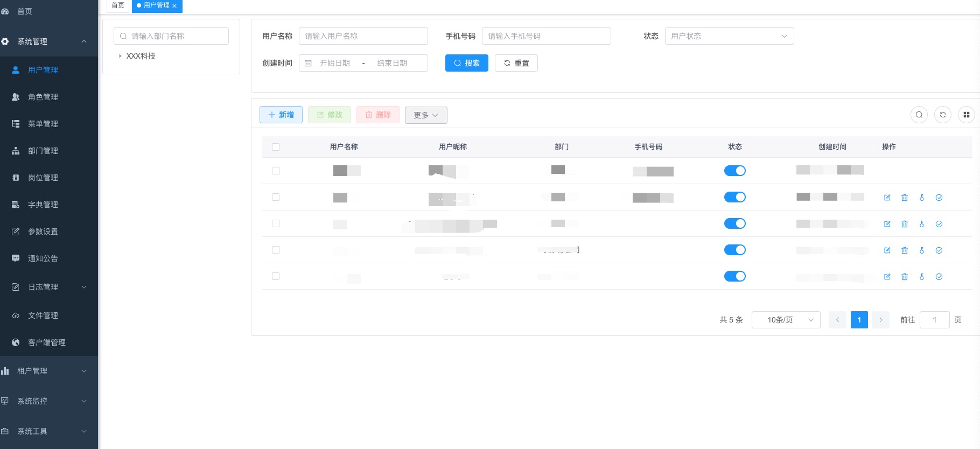Click the calendar icon in 创建时间 field
Image resolution: width=980 pixels, height=449 pixels.
tap(308, 63)
